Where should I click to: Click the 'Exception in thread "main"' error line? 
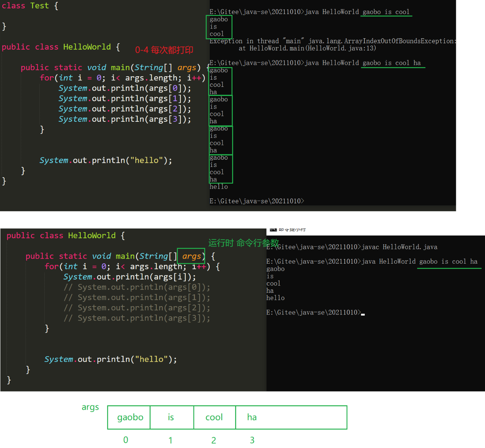(333, 41)
